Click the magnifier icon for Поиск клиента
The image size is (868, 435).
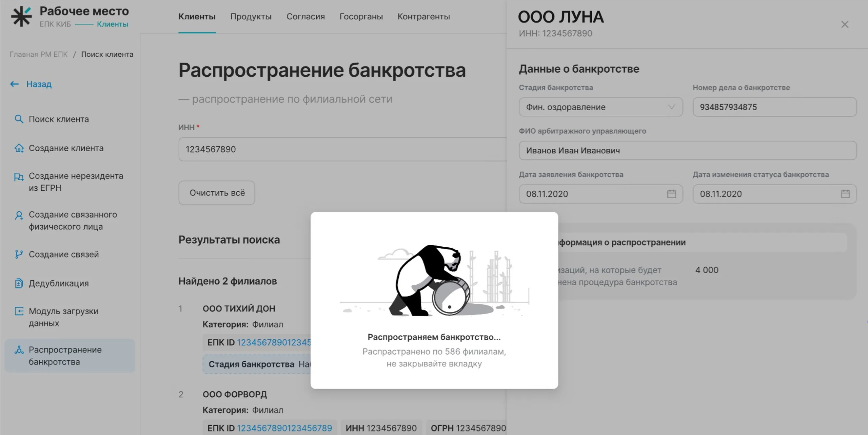[19, 119]
